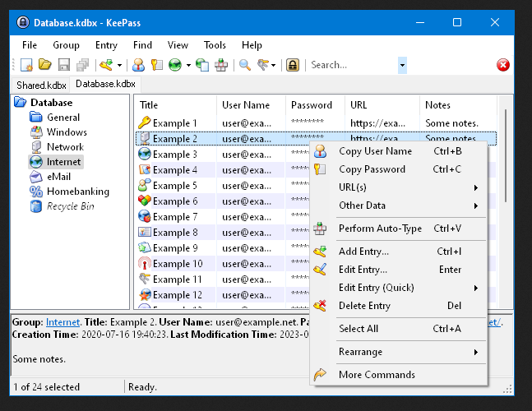Switch to the Shared.kdbx tab

41,85
